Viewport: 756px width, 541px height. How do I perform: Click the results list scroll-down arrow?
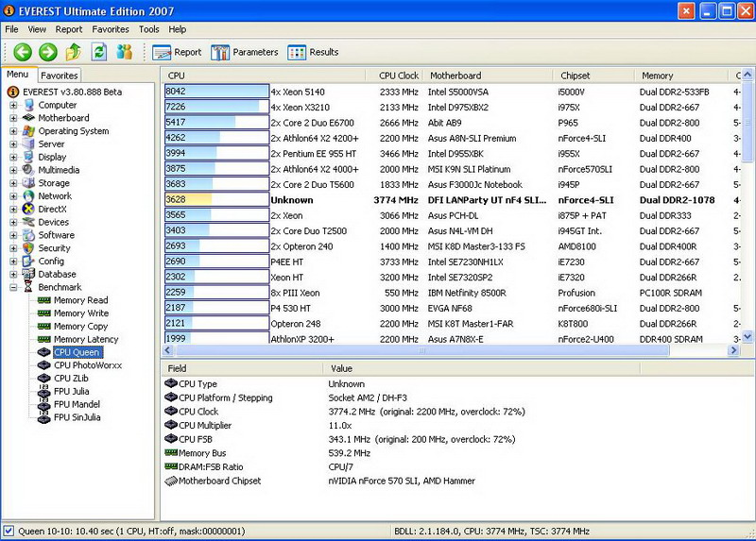(747, 337)
